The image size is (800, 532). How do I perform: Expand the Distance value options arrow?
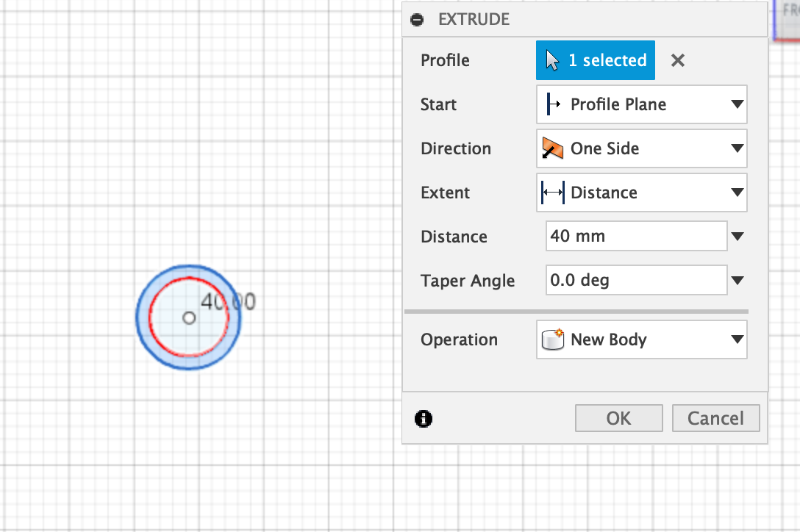(x=737, y=237)
